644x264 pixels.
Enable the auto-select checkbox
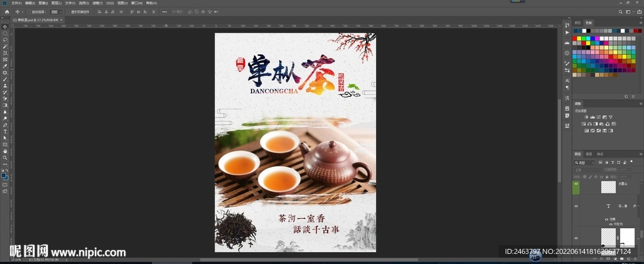coord(29,12)
